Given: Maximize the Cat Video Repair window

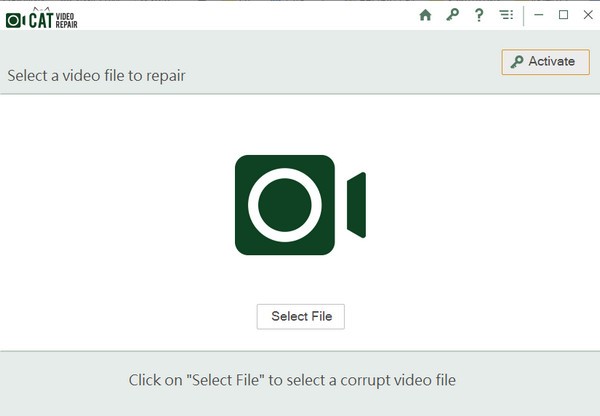Looking at the screenshot, I should (563, 15).
